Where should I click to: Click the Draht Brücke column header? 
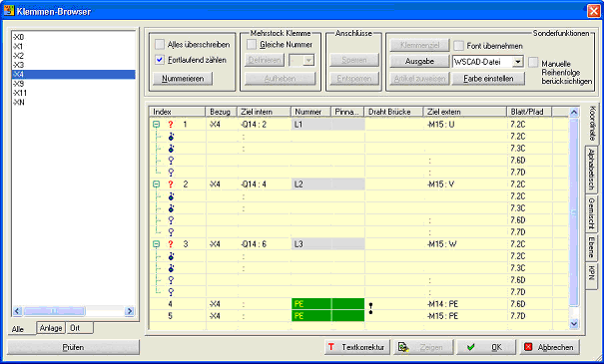pos(393,112)
